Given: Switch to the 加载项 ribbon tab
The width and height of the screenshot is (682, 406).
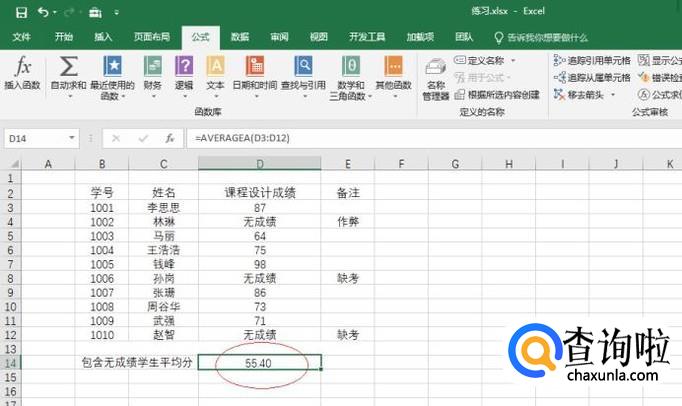Looking at the screenshot, I should (x=420, y=37).
